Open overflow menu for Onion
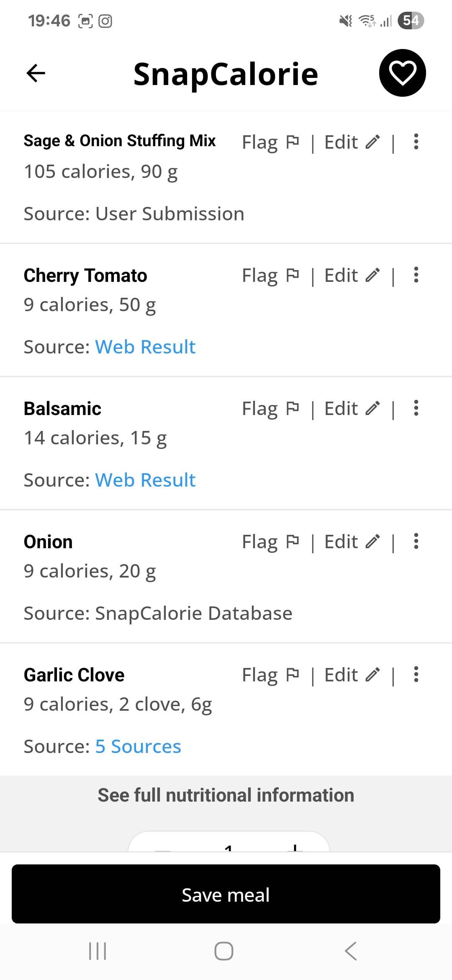The height and width of the screenshot is (980, 452). pyautogui.click(x=416, y=542)
